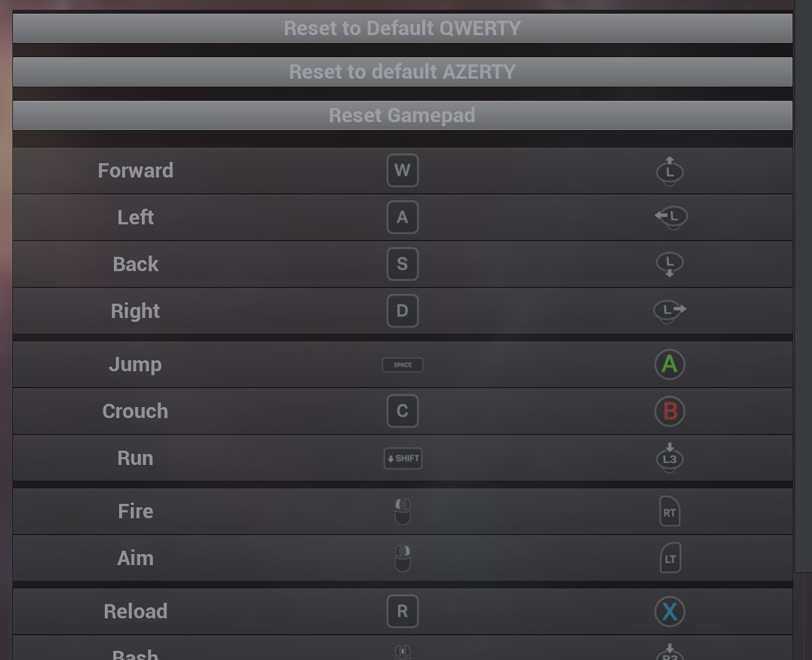Click the mouse button icon for Aim

(403, 558)
